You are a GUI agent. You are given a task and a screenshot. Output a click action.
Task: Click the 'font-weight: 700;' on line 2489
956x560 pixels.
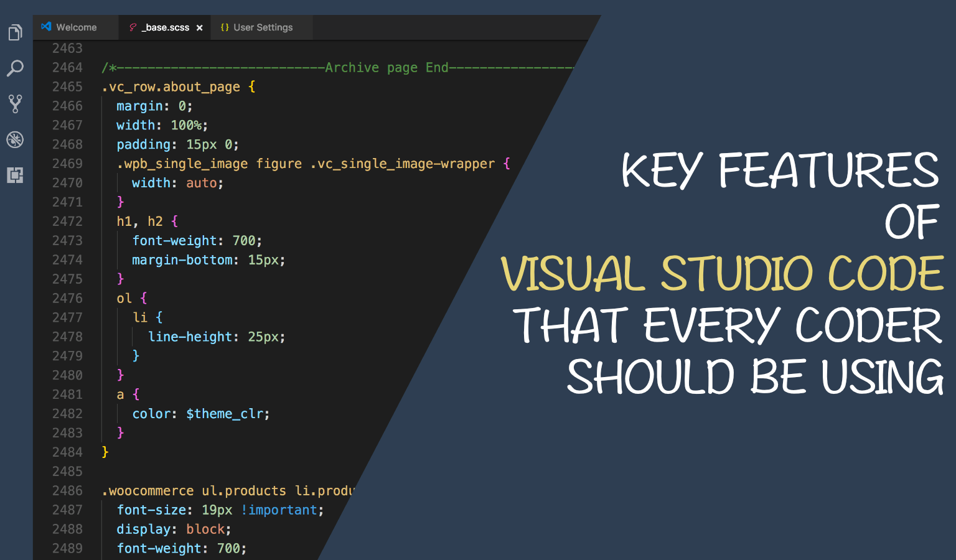181,549
